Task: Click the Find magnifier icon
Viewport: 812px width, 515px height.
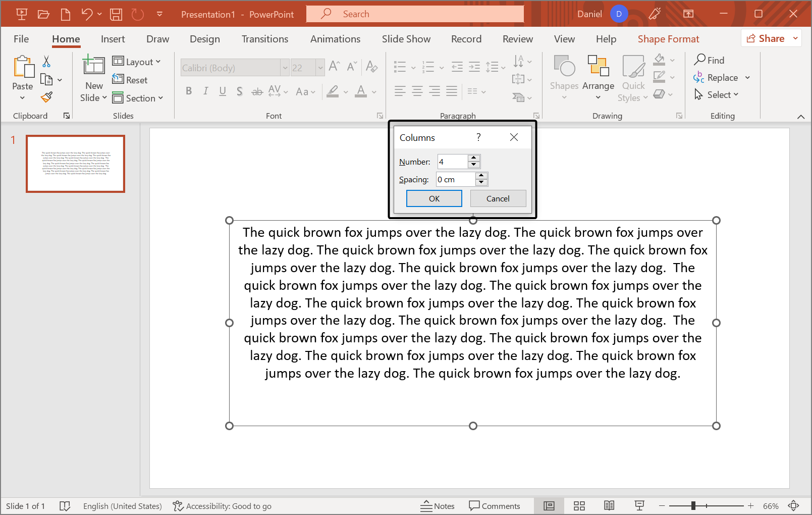Action: click(x=700, y=60)
